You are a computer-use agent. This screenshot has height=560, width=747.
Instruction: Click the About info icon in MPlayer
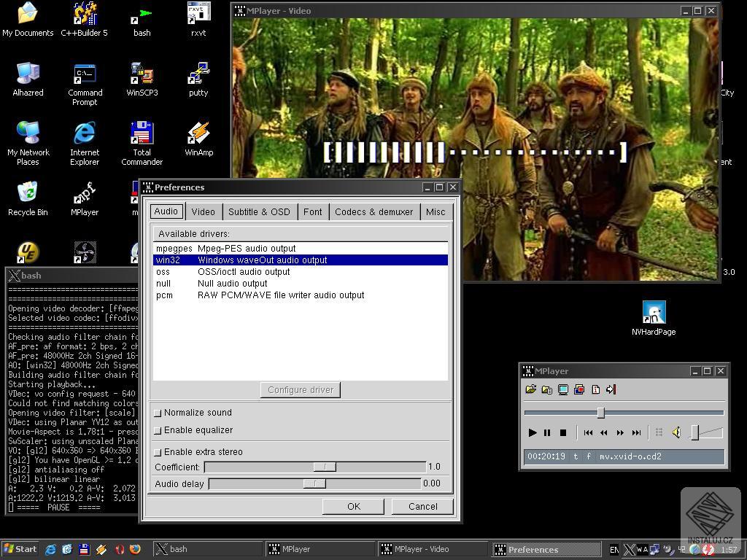595,389
